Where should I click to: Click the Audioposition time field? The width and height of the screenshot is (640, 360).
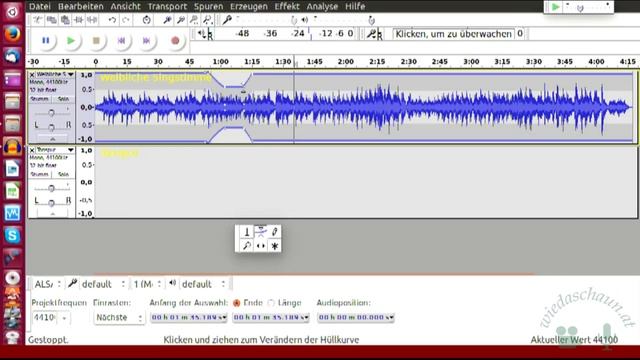(x=356, y=317)
